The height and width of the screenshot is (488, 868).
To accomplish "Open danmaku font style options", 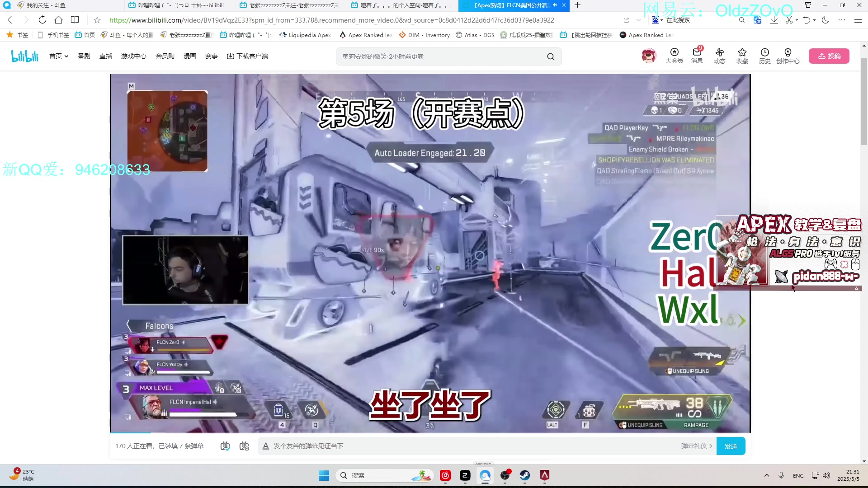I will 266,446.
